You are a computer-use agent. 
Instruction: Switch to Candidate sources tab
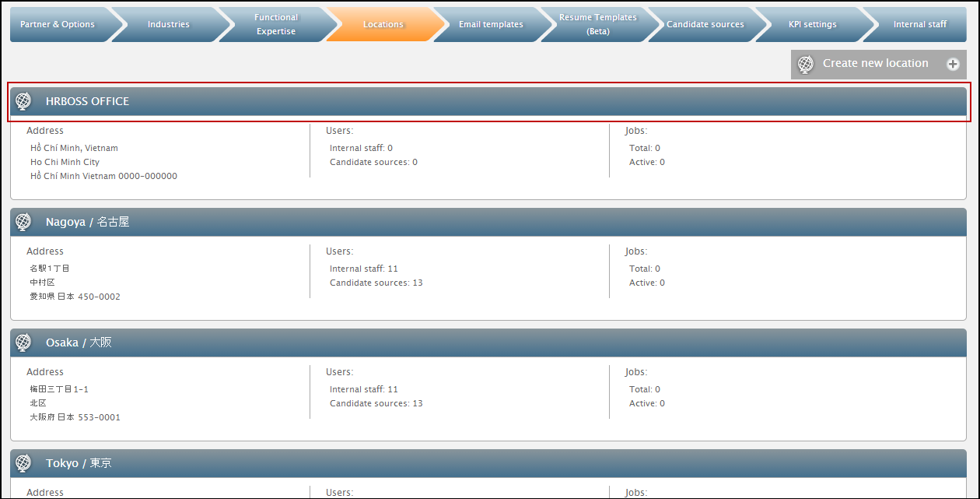click(705, 24)
